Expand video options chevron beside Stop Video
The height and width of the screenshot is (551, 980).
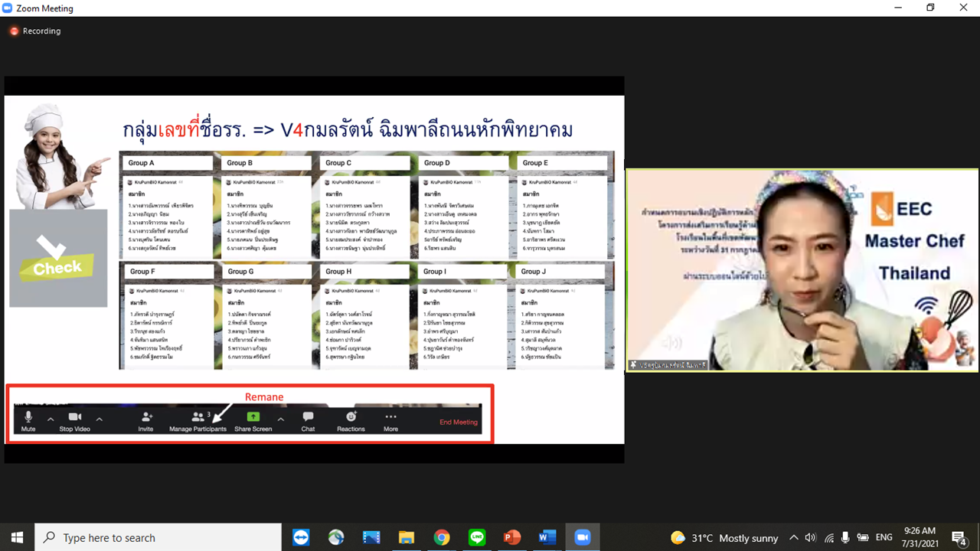pos(99,419)
